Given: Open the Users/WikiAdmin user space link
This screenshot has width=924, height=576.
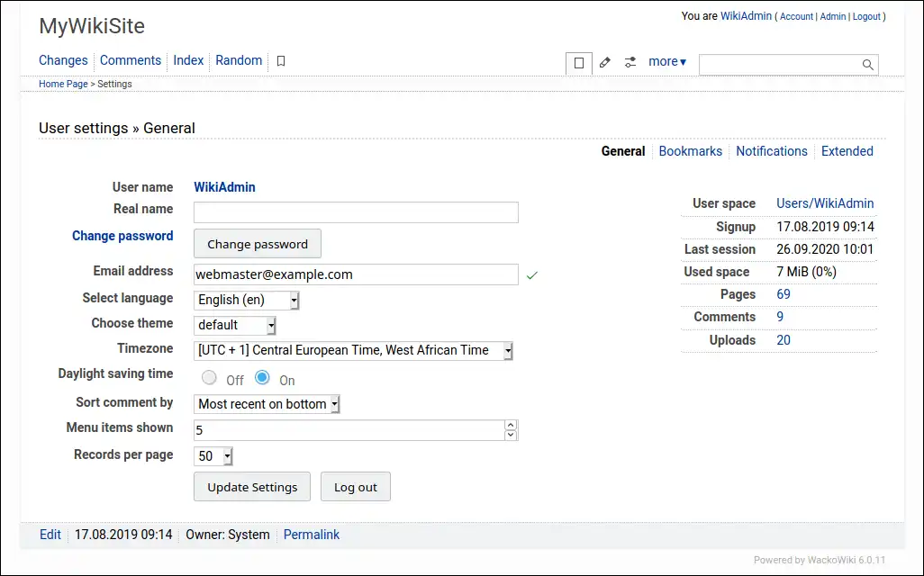Looking at the screenshot, I should [825, 203].
